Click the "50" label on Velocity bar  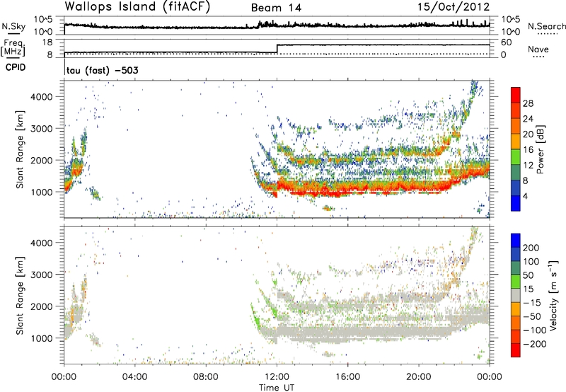pyautogui.click(x=528, y=275)
